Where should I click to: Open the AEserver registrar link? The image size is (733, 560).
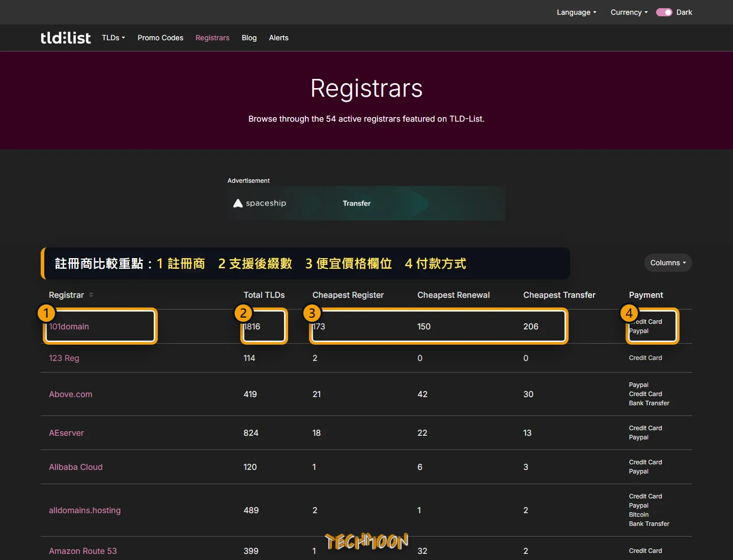tap(66, 433)
